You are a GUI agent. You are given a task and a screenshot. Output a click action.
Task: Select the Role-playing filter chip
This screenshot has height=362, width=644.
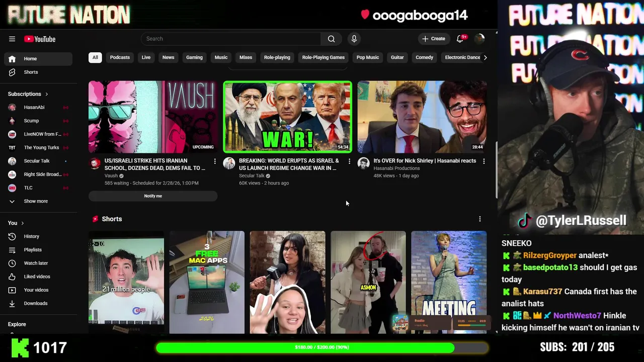coord(277,57)
